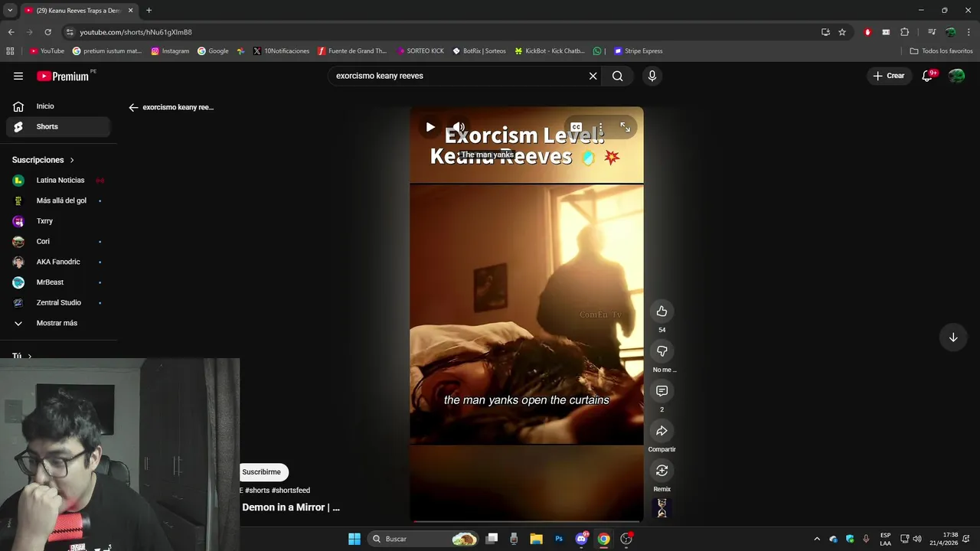This screenshot has height=551, width=980.
Task: Start voice search with the microphone
Action: (652, 76)
